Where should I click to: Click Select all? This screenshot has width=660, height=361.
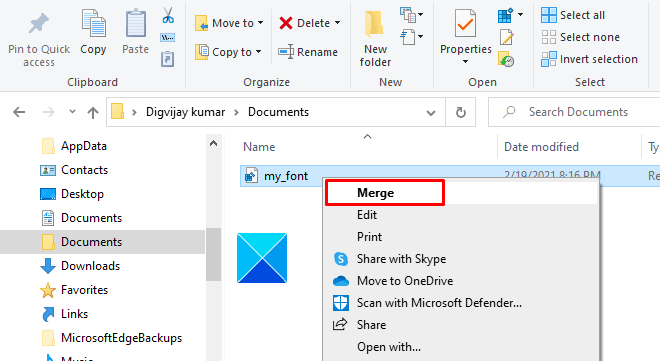[x=573, y=15]
